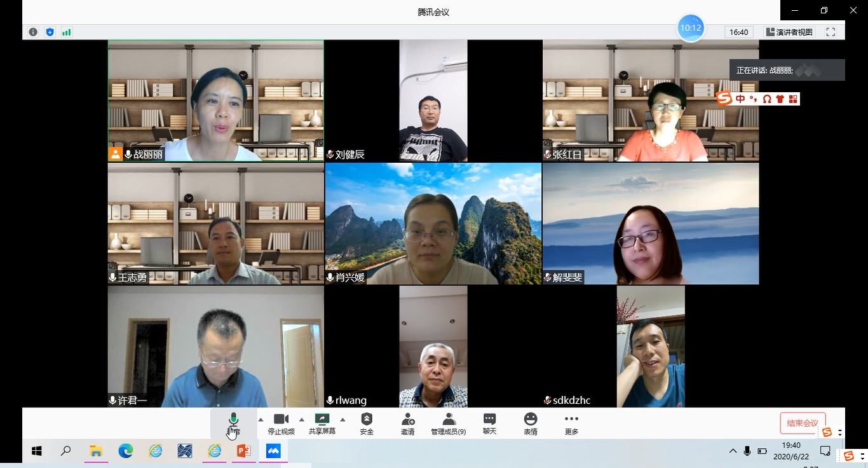Switch to Speaker View (演讲者视图)
Screen dimensions: 868x468
[x=789, y=32]
